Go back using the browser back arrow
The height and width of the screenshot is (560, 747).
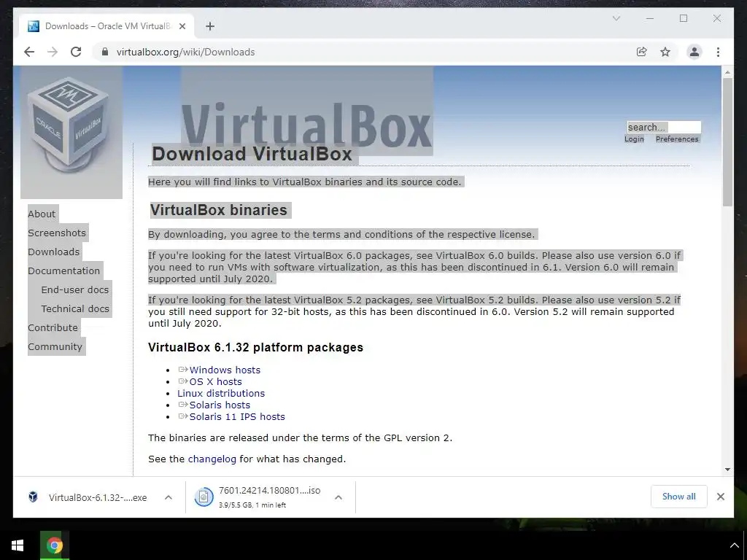coord(29,52)
